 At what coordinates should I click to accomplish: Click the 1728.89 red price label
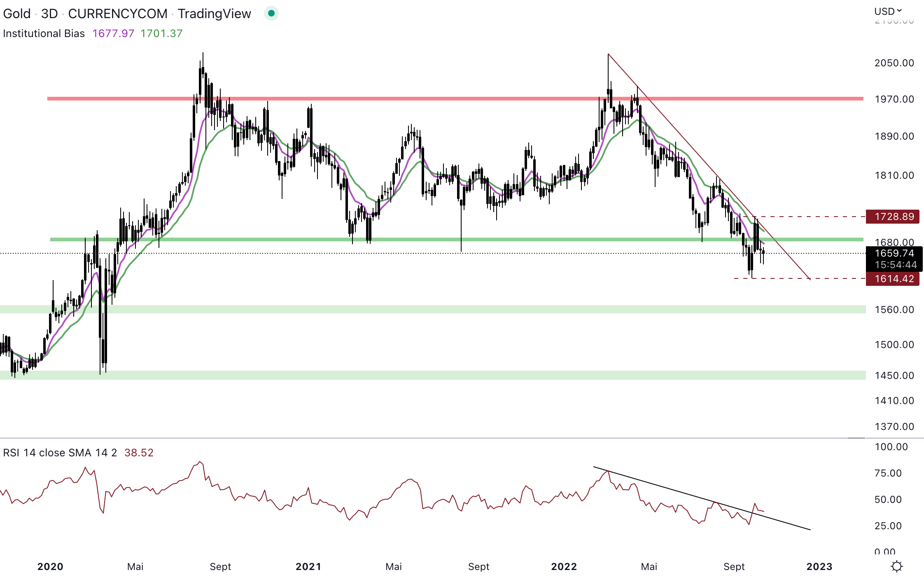click(892, 217)
